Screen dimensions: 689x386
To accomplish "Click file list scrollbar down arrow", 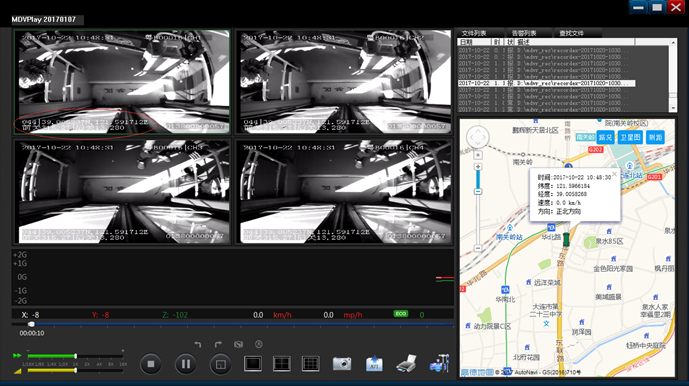I will coord(673,108).
